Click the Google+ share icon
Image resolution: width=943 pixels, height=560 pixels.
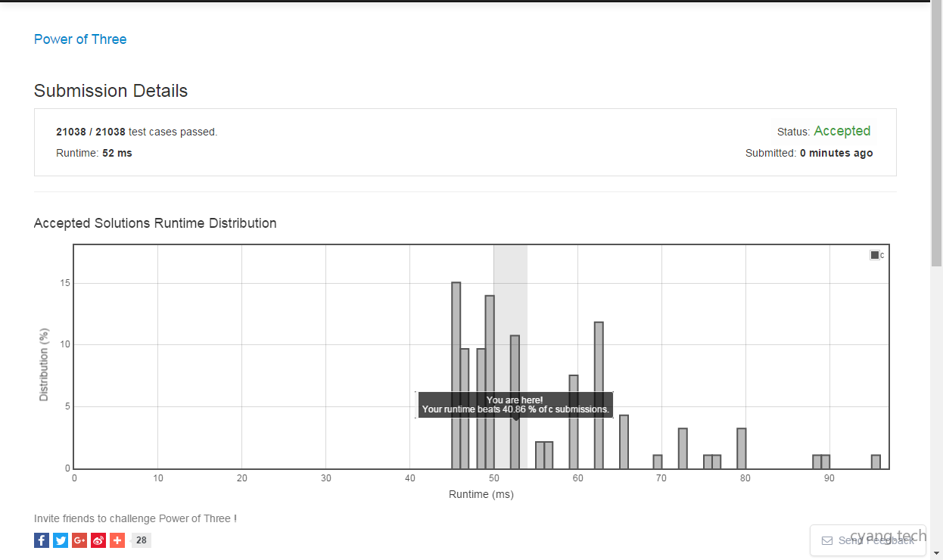pyautogui.click(x=79, y=540)
